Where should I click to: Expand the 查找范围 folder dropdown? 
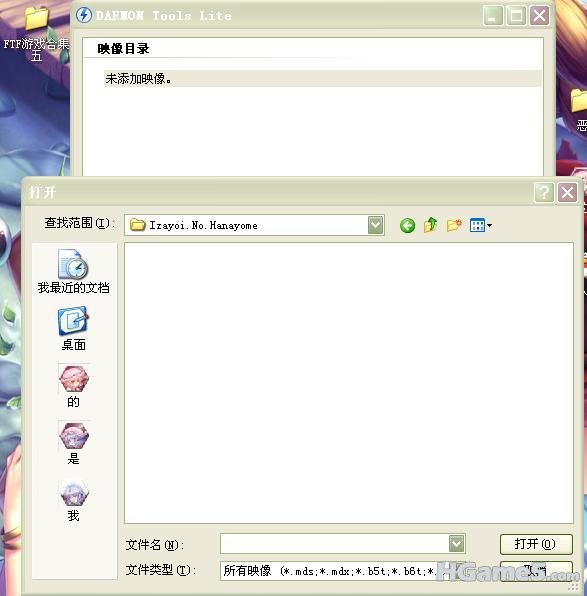(376, 225)
